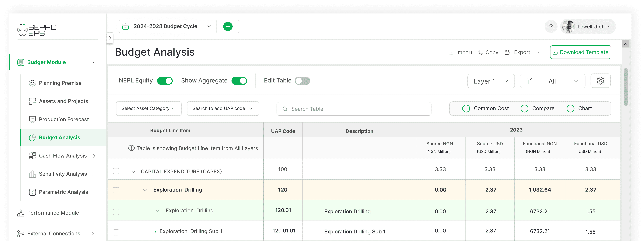Open help with the question mark icon

(551, 27)
